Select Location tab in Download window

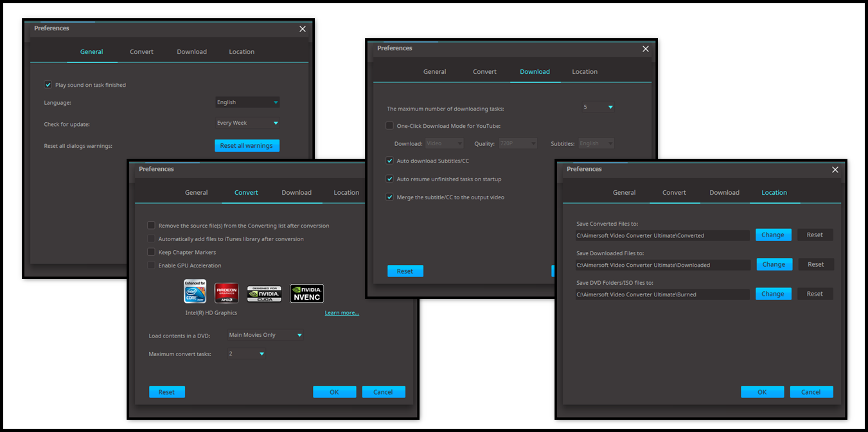click(x=585, y=72)
